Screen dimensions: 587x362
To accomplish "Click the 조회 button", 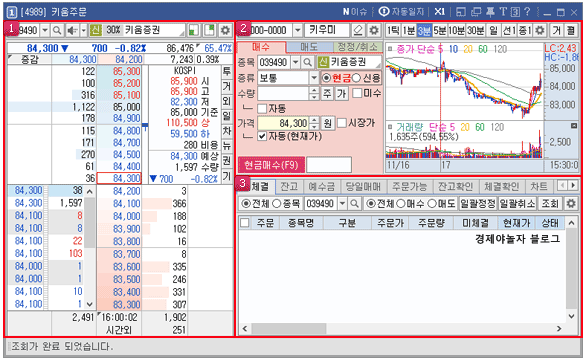I will (550, 204).
